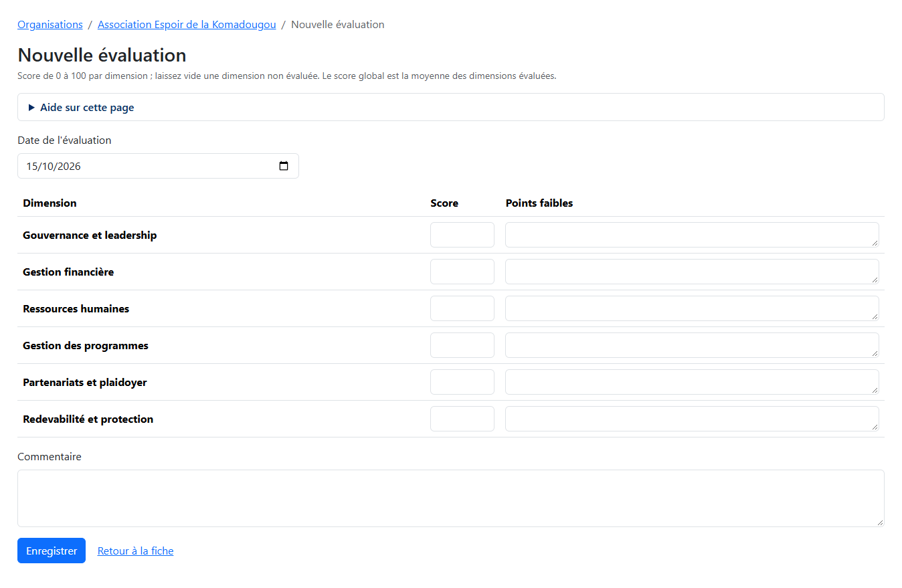The width and height of the screenshot is (902, 588).
Task: Click the 'Ressources humaines' row label
Action: (76, 309)
